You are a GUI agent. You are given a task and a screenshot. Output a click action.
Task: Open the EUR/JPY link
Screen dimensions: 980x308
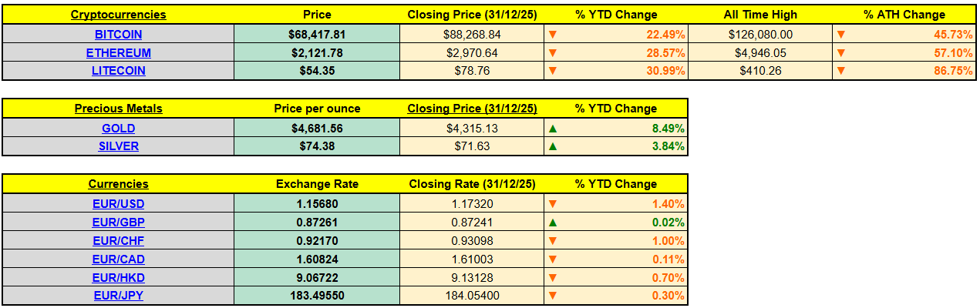coord(118,296)
